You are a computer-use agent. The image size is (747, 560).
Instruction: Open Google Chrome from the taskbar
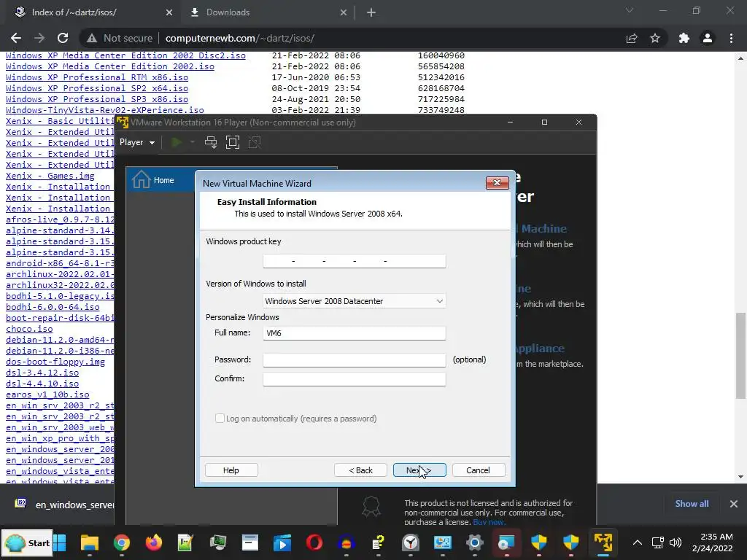click(x=122, y=542)
